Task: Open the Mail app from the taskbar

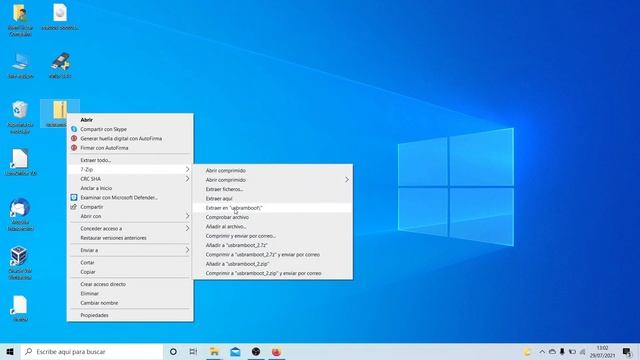Action: pos(235,351)
